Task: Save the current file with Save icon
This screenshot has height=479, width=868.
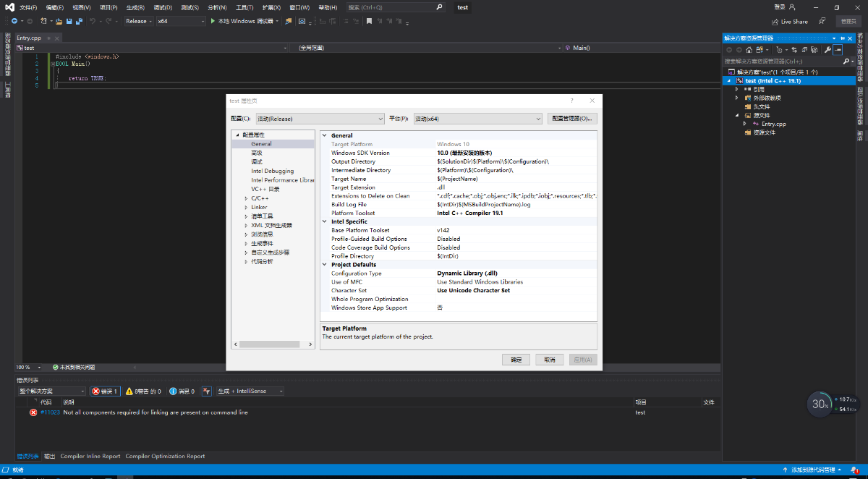Action: (x=69, y=22)
